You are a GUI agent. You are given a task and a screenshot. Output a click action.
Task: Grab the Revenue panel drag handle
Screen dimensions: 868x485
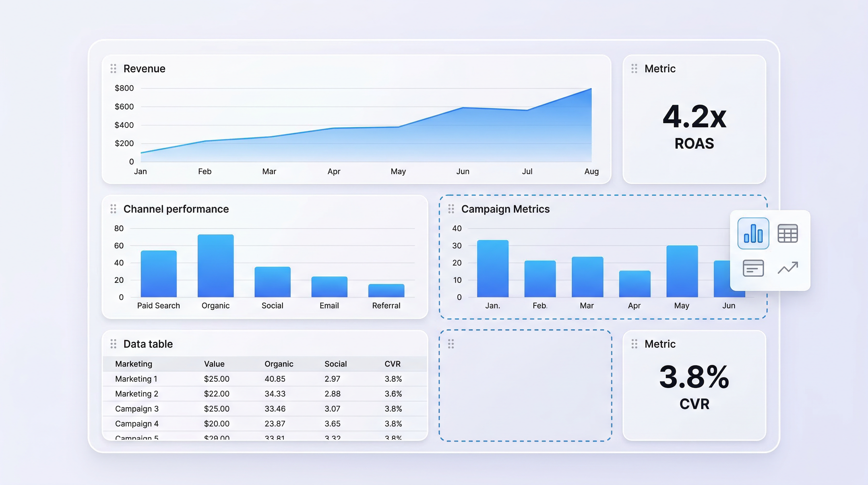coord(113,69)
